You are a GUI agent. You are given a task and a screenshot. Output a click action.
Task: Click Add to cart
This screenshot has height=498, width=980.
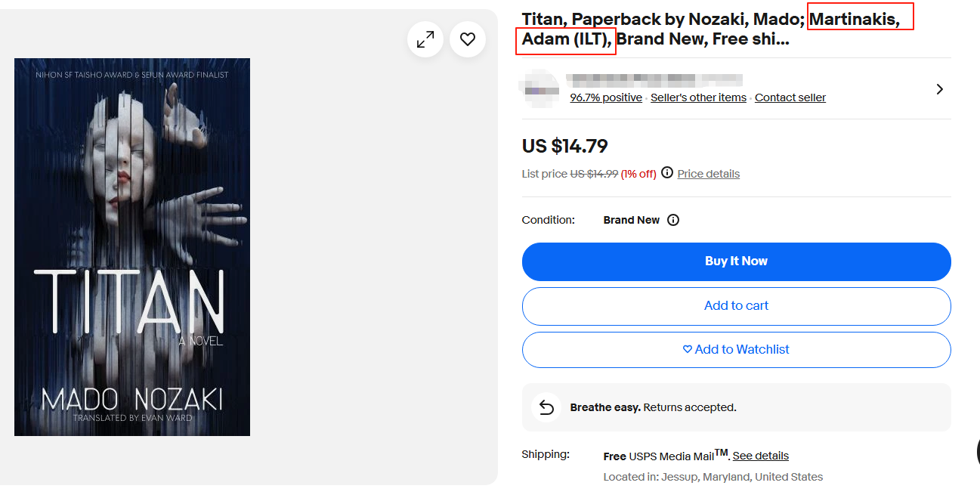[736, 306]
